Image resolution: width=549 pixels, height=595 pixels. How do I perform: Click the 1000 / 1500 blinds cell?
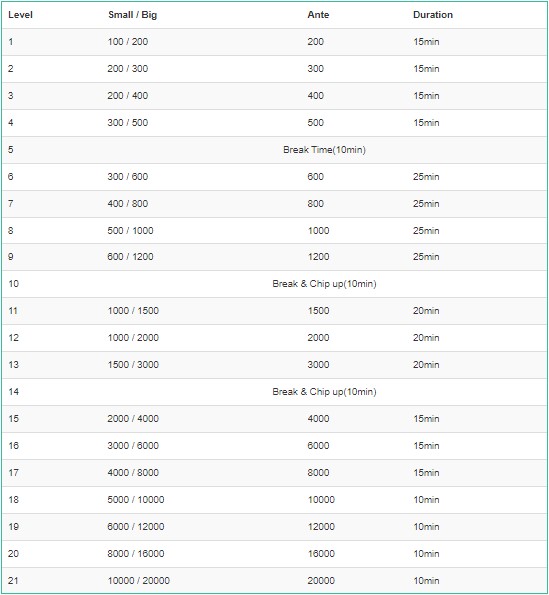pyautogui.click(x=133, y=311)
